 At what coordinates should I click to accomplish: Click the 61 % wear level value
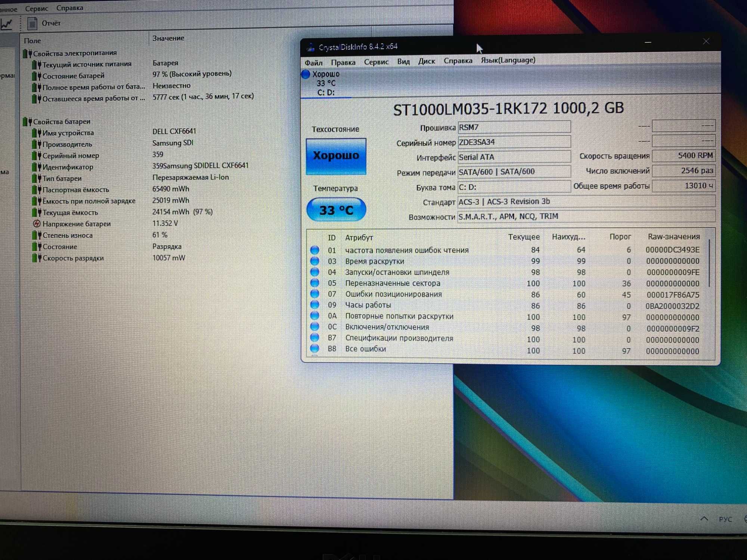(x=160, y=235)
